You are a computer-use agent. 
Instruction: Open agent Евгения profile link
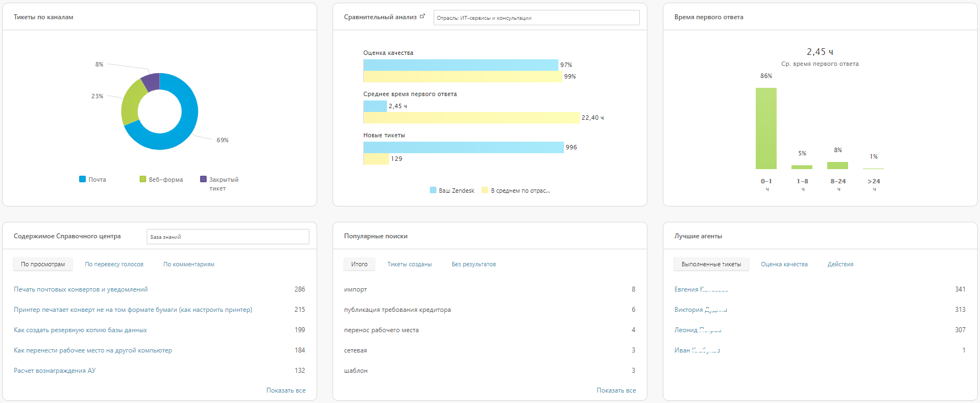(701, 289)
